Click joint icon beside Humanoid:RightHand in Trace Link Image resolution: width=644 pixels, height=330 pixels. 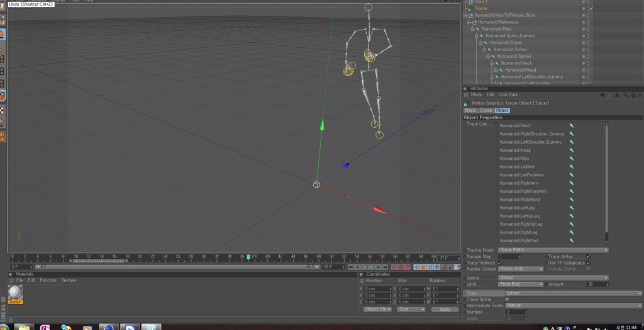[571, 200]
